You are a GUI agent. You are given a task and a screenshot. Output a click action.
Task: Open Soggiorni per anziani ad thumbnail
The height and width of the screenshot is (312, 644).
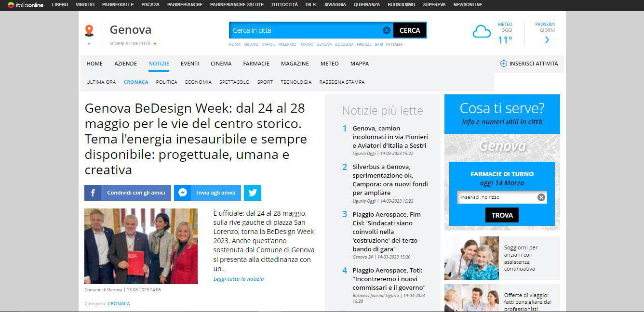coord(471,259)
